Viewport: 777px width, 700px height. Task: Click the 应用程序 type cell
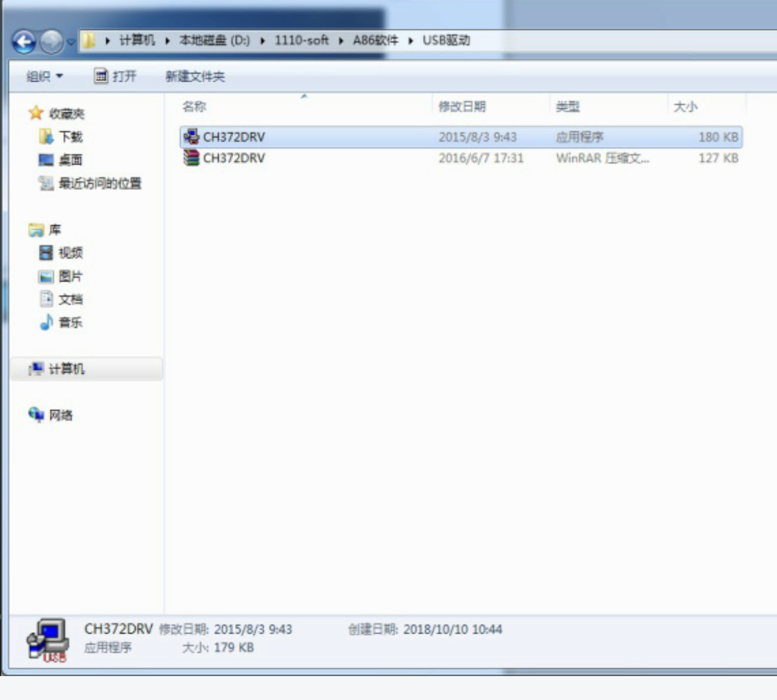580,137
